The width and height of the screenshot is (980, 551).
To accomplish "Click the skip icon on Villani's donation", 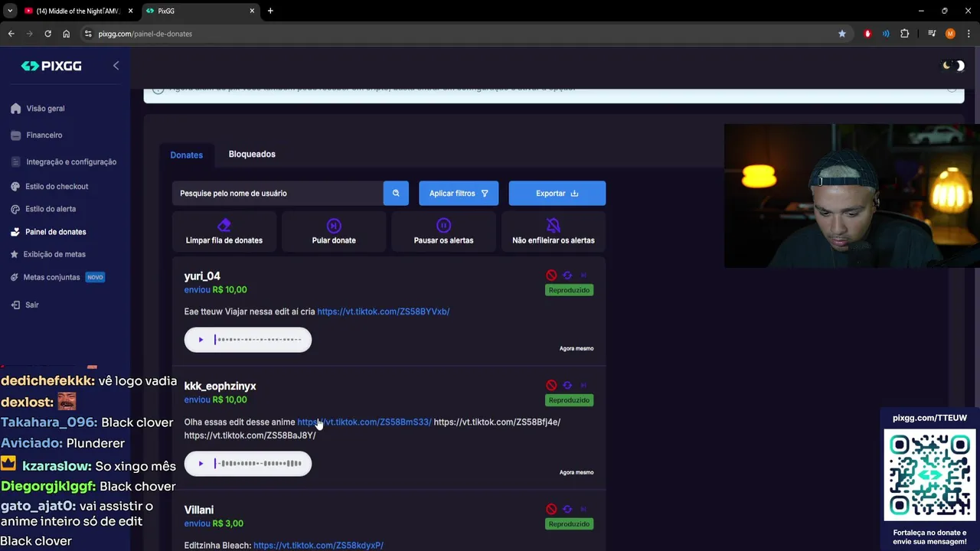I will [x=583, y=509].
